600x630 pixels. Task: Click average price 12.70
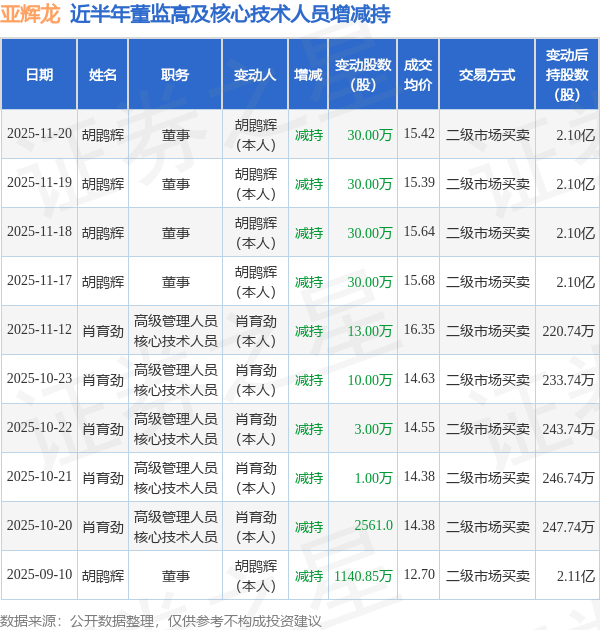[419, 575]
